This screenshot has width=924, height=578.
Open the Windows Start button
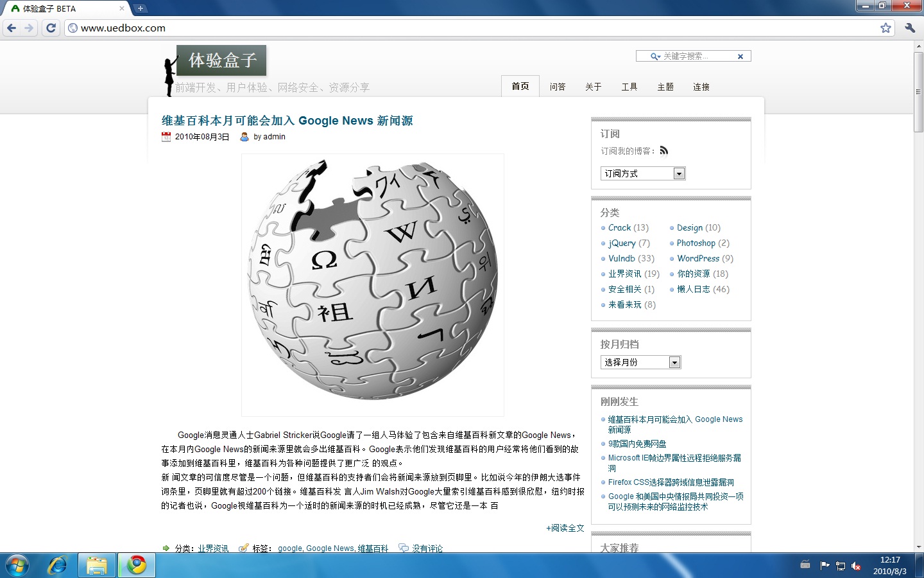pos(17,566)
